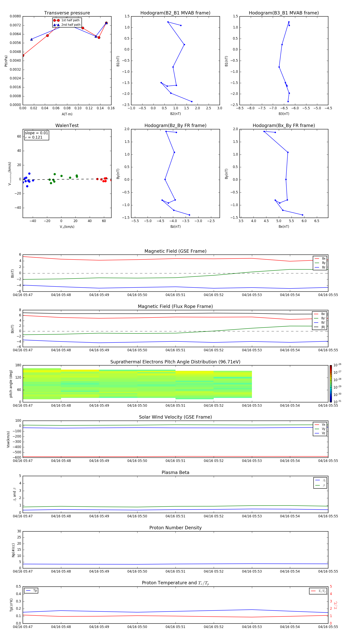Click "βp" in the Plasma Beta legend
The width and height of the screenshot is (351, 644).
tap(320, 480)
